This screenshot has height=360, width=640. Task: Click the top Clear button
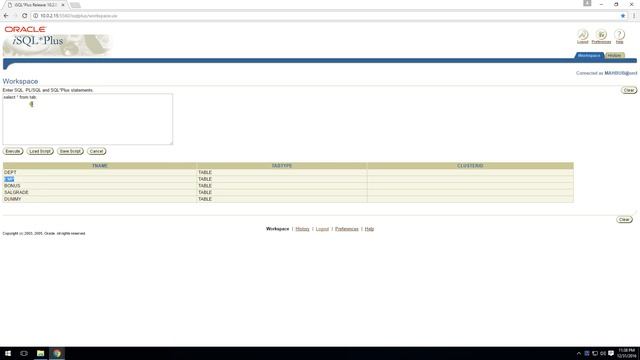click(x=629, y=90)
